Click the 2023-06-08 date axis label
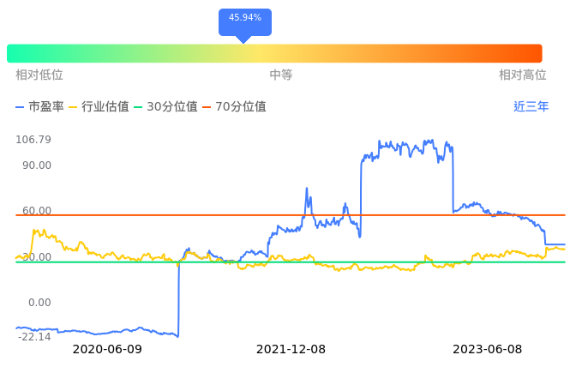This screenshot has width=588, height=379. 488,350
